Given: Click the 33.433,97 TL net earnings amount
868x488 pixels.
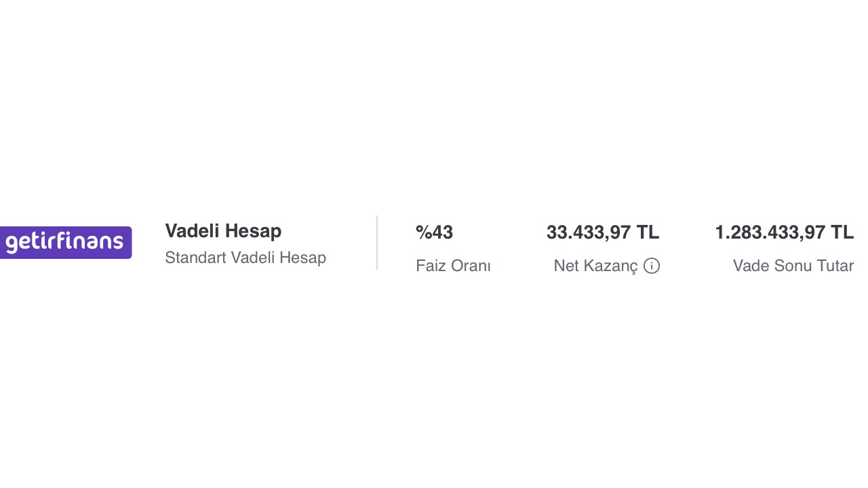Looking at the screenshot, I should (x=602, y=232).
